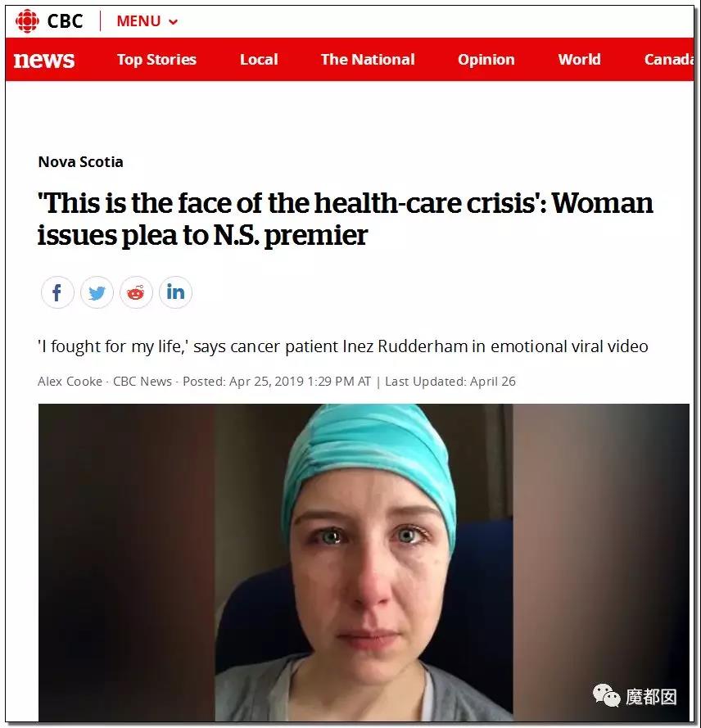Expand the MENU chevron arrow
The height and width of the screenshot is (728, 701).
pos(173,22)
